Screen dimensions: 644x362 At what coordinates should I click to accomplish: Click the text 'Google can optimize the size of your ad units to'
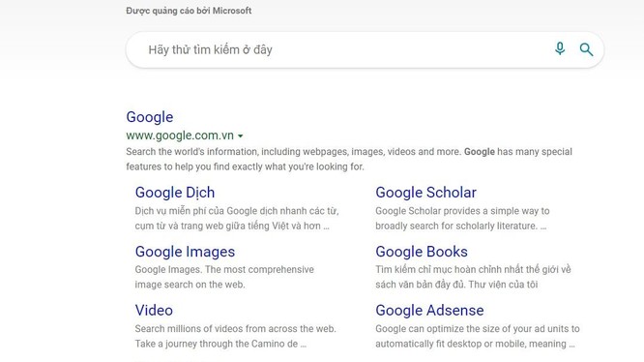coord(478,329)
